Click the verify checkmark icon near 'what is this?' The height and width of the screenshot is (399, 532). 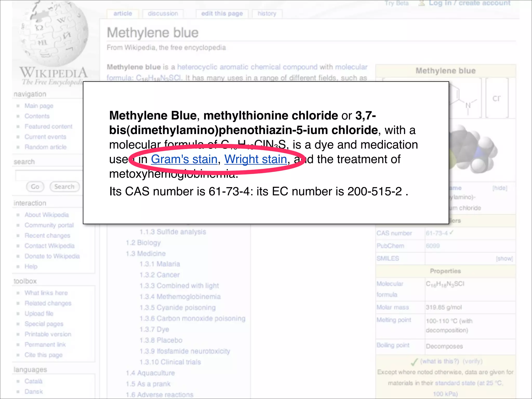pyautogui.click(x=414, y=362)
